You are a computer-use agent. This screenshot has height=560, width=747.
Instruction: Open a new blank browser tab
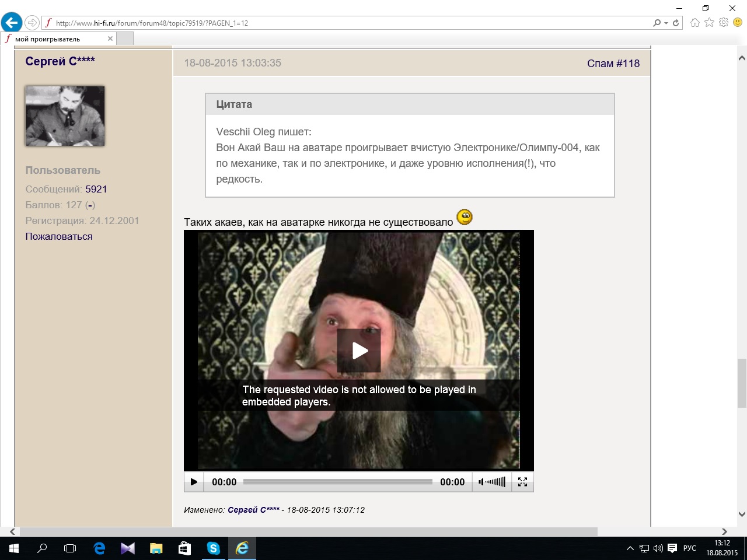pos(125,39)
